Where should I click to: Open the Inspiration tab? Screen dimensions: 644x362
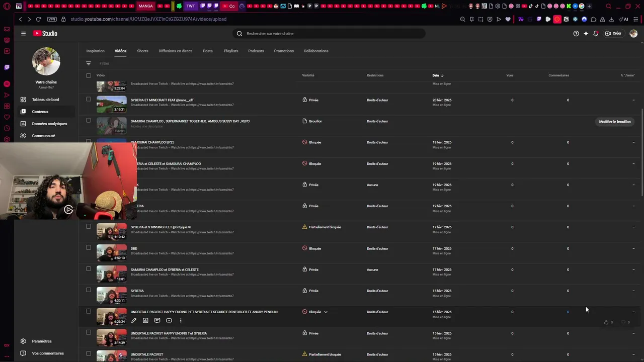click(x=96, y=51)
